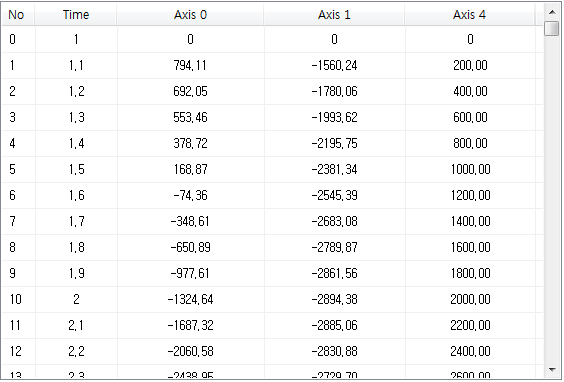Screen dimensions: 564x382
Task: Sort by the No column header
Action: coord(18,15)
